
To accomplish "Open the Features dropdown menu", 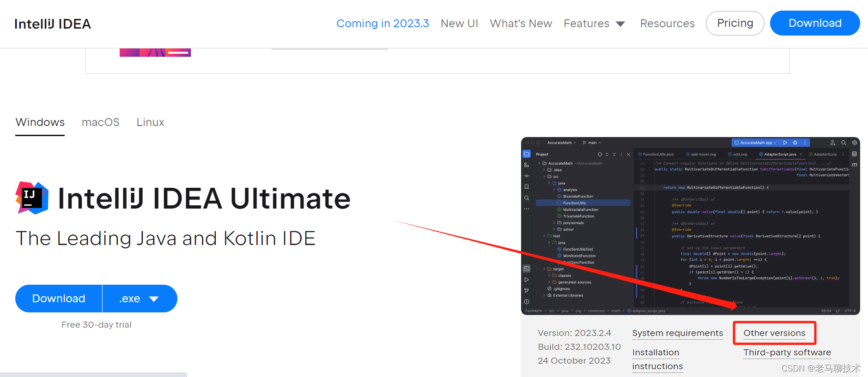I will click(595, 24).
